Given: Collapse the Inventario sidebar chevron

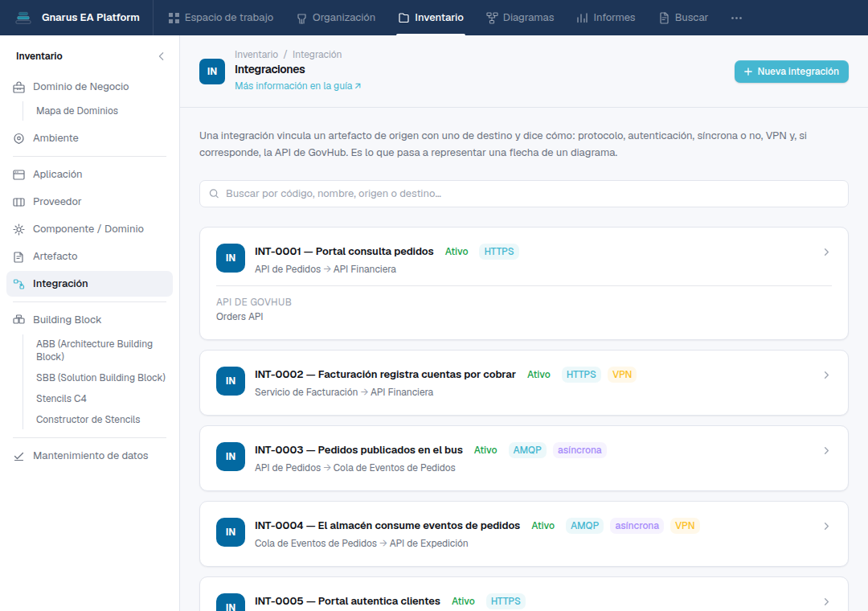Looking at the screenshot, I should tap(161, 56).
